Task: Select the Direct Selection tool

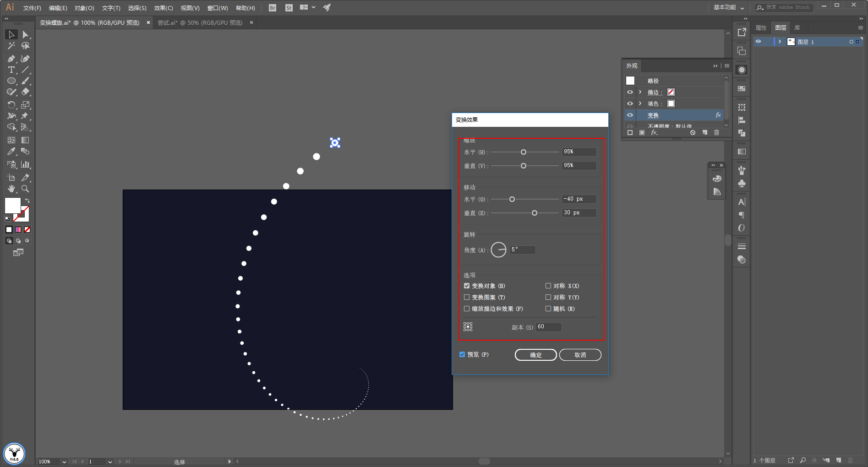Action: click(25, 34)
